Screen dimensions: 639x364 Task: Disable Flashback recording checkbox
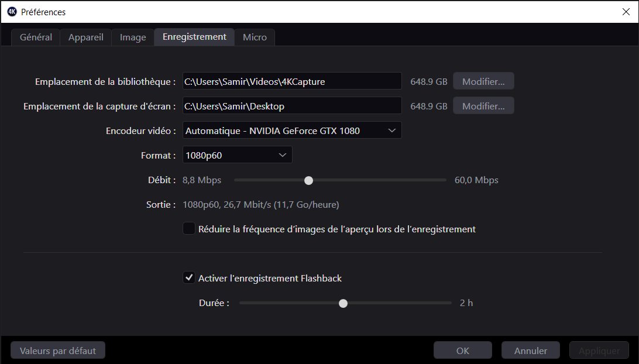(x=189, y=278)
